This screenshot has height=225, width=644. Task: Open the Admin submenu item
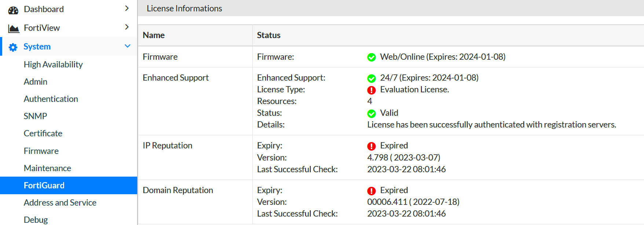point(36,82)
